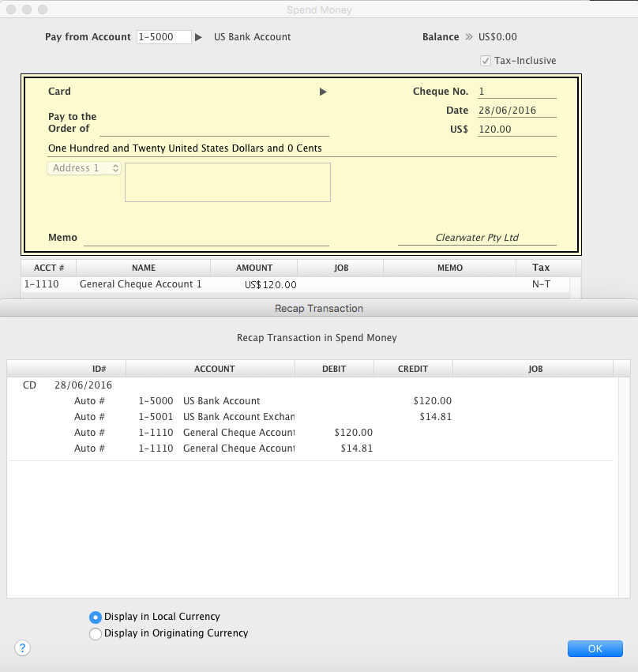Image resolution: width=638 pixels, height=672 pixels.
Task: Open the Address 1 dropdown
Action: click(84, 168)
